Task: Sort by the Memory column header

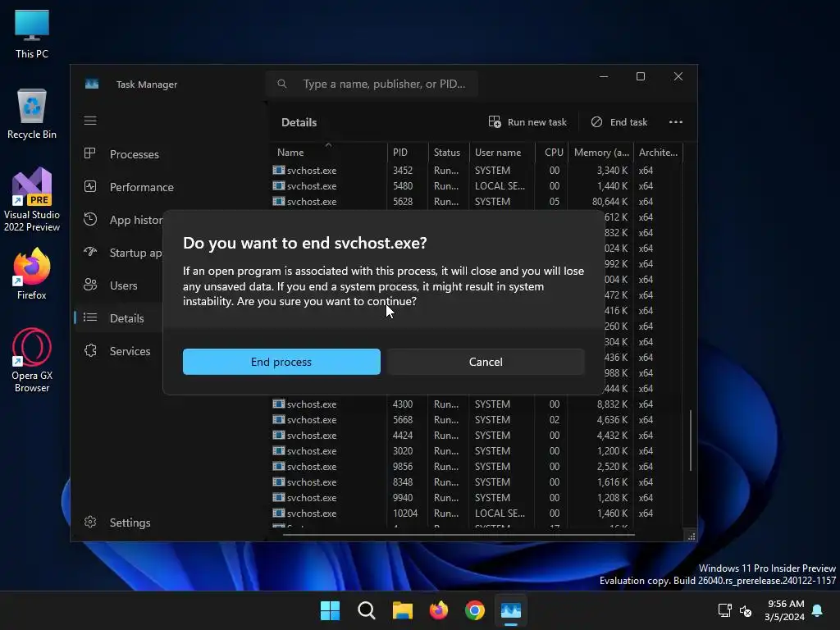Action: coord(600,152)
